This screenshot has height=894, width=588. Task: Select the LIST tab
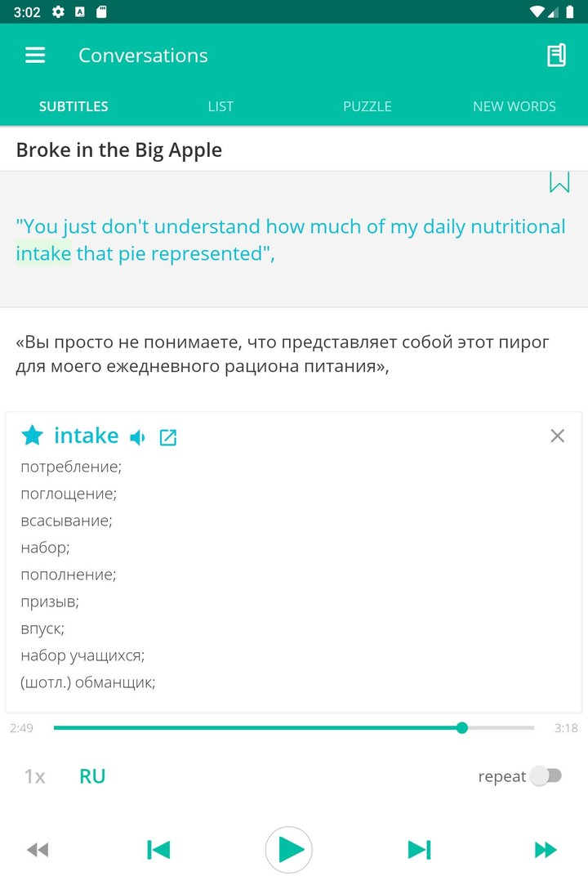point(220,105)
